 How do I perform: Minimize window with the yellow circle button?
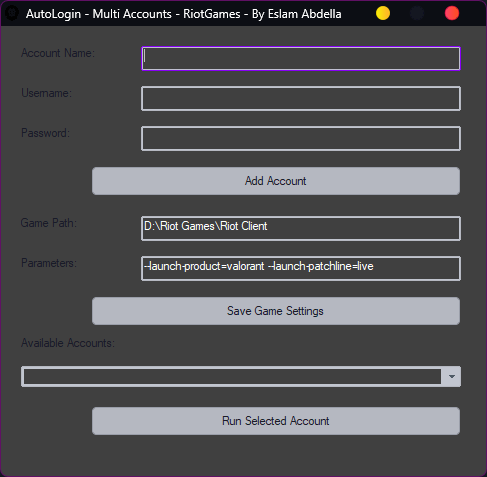point(383,13)
